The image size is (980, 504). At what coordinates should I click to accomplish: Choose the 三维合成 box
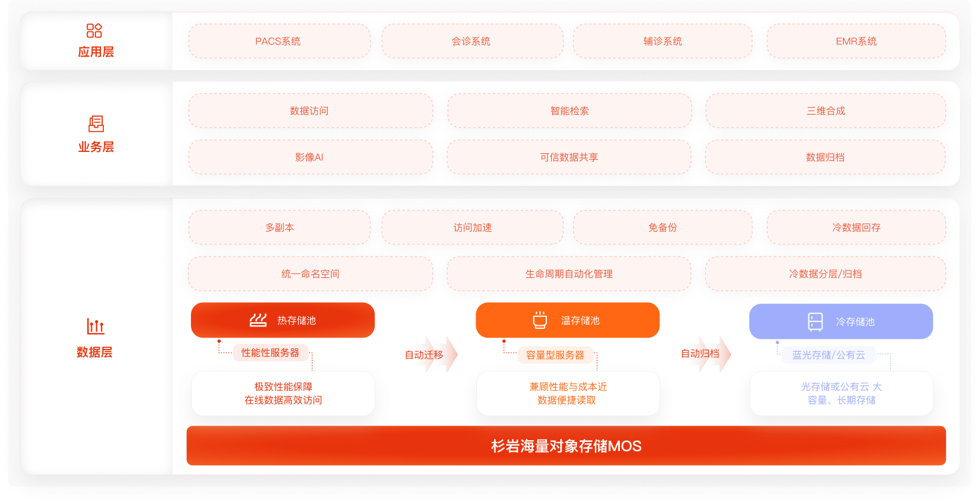(x=825, y=111)
